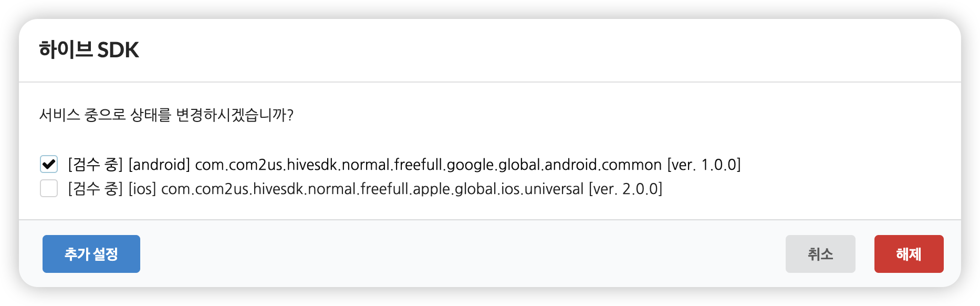Click [검수 중] status on android row
980x306 pixels.
(x=95, y=165)
